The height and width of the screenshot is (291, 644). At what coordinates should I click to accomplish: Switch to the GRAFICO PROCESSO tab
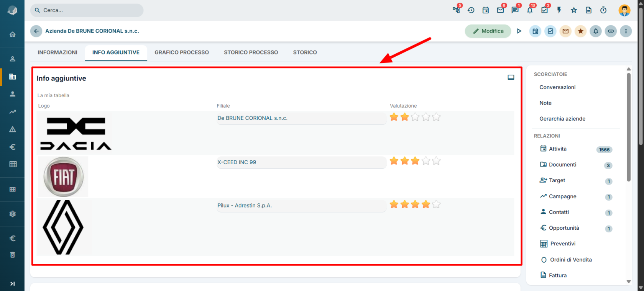(182, 52)
